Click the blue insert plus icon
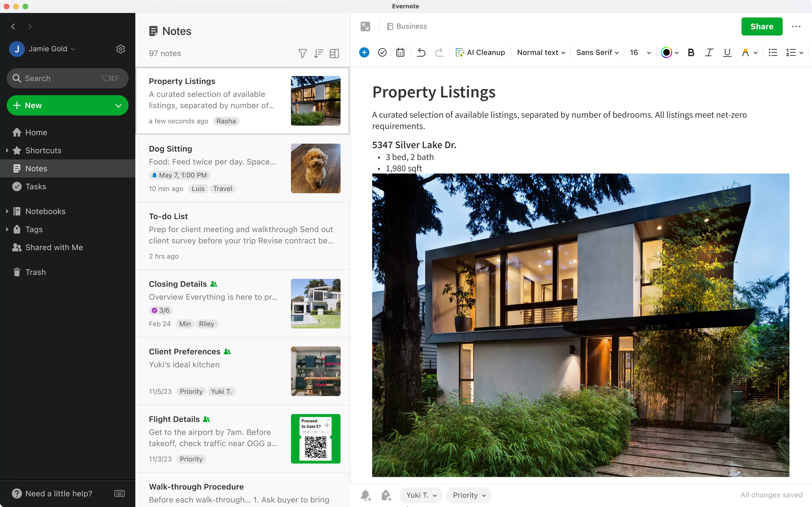The height and width of the screenshot is (507, 812). 364,52
